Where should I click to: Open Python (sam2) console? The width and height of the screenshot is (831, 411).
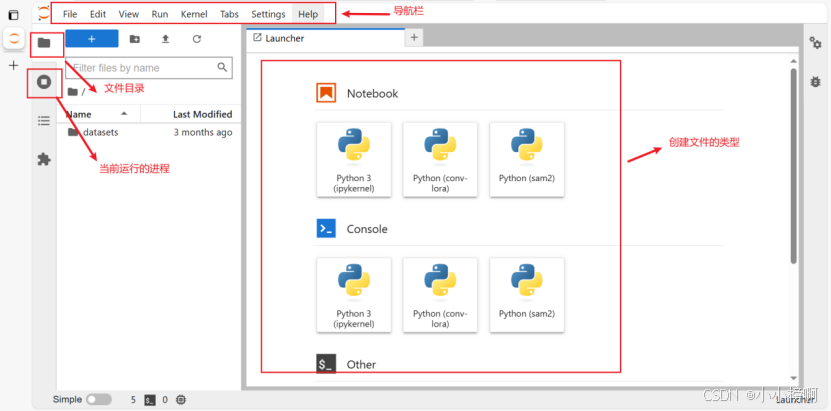[x=527, y=295]
